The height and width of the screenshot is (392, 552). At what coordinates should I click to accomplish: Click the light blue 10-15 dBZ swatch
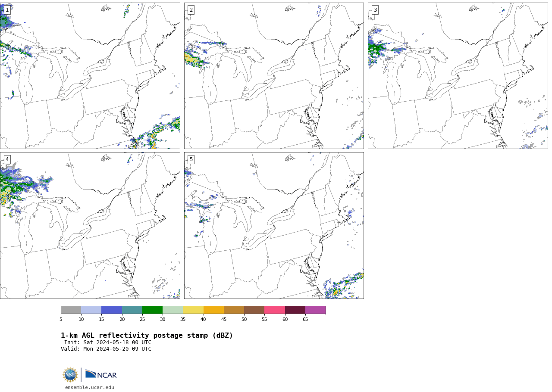pyautogui.click(x=91, y=310)
